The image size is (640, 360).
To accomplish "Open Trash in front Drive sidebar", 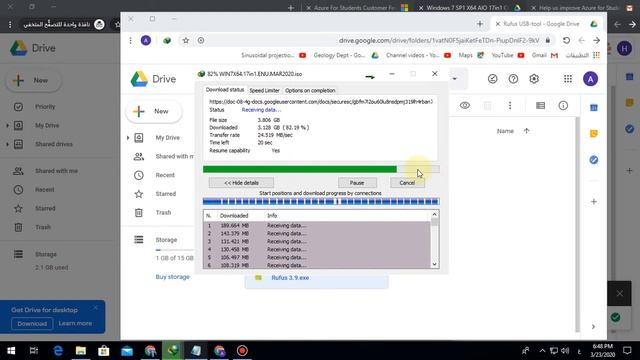I will coord(163,213).
